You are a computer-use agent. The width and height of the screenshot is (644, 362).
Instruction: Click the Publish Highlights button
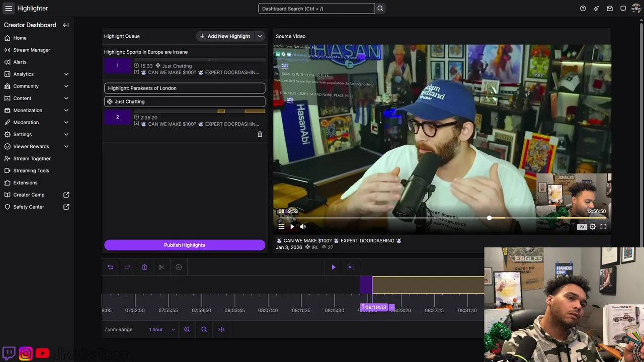coord(185,245)
